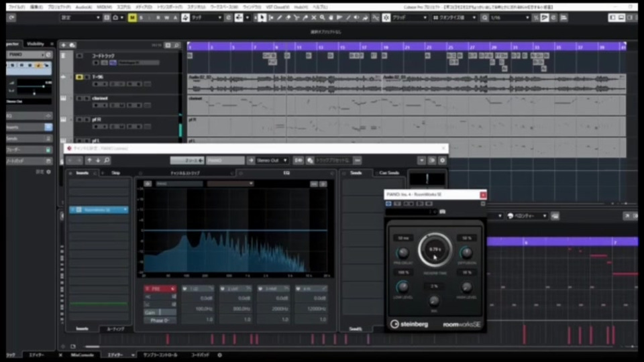Click the Phase 0° button

160,320
